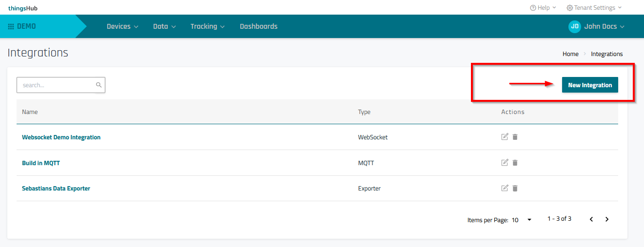Go to next page arrow
644x247 pixels.
coord(607,219)
